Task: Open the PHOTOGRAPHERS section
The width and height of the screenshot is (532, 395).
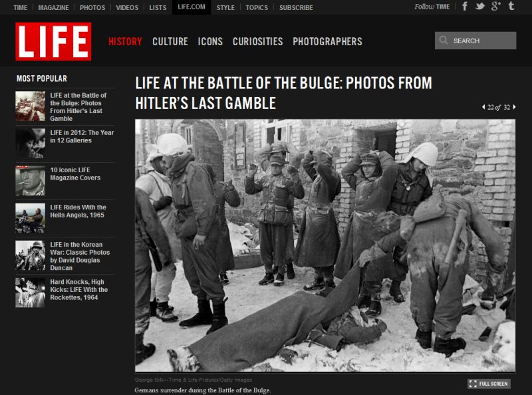Action: pos(327,41)
